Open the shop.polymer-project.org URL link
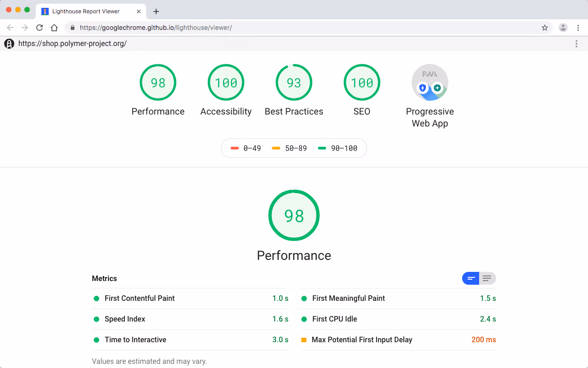Screen dimensions: 588x368 [72, 44]
